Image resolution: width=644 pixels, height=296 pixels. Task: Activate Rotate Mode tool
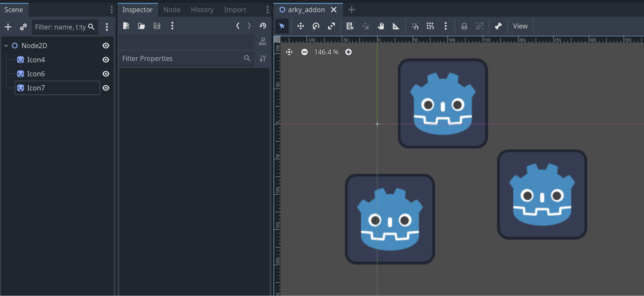(x=316, y=26)
